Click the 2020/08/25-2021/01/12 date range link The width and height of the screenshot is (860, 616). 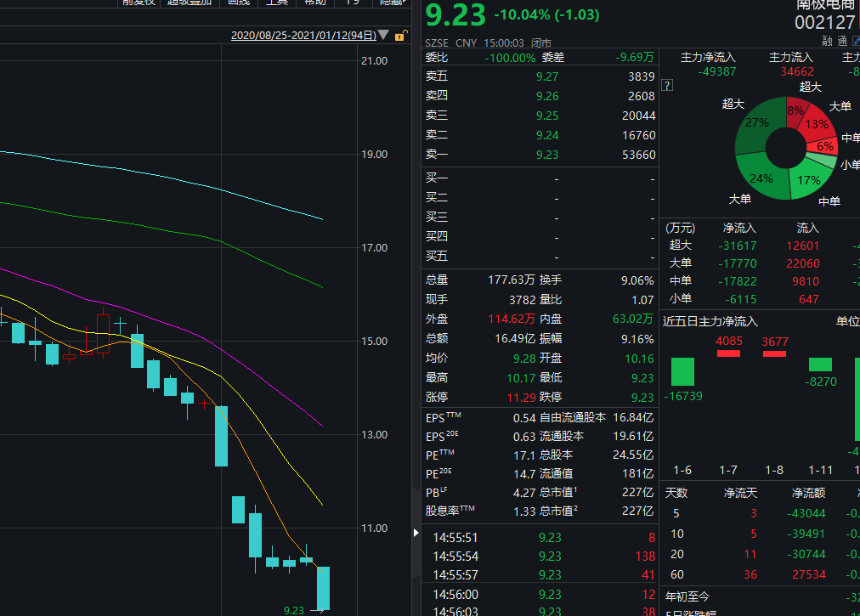[x=303, y=36]
